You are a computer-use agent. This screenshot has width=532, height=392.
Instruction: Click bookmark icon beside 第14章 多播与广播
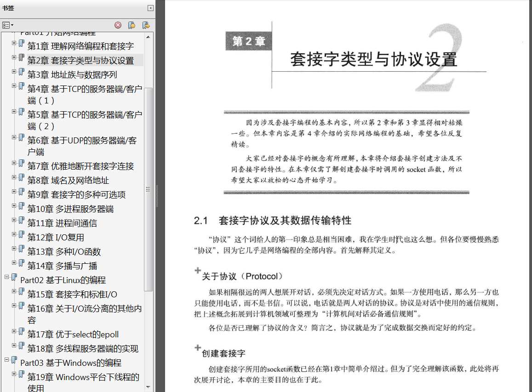pyautogui.click(x=21, y=263)
